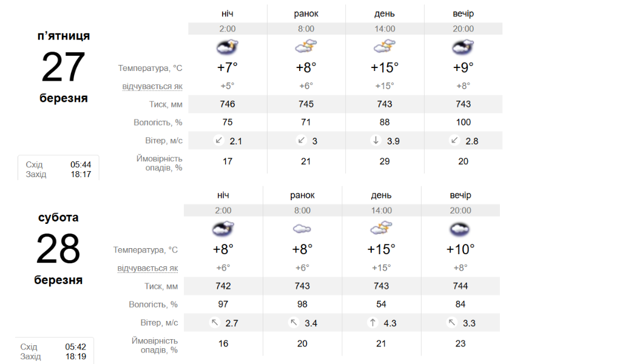Click Friday's "відчувається як" dotted link
The width and height of the screenshot is (637, 364).
click(152, 86)
